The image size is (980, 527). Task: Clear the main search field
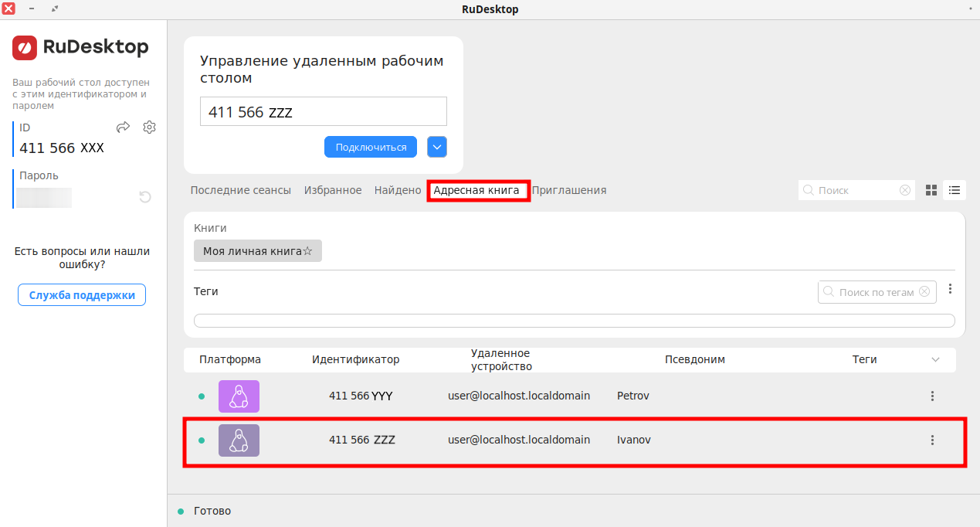tap(905, 190)
